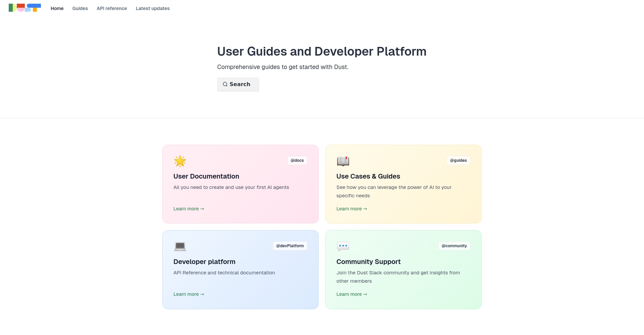644x335 pixels.
Task: Open the Developer platform card title
Action: tap(204, 262)
